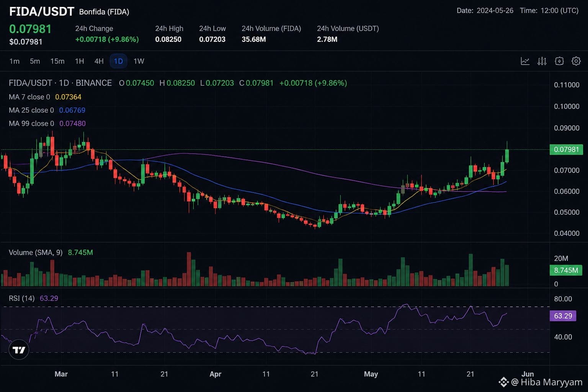Click the legend close value C 0.07981
The height and width of the screenshot is (392, 588).
(x=256, y=83)
